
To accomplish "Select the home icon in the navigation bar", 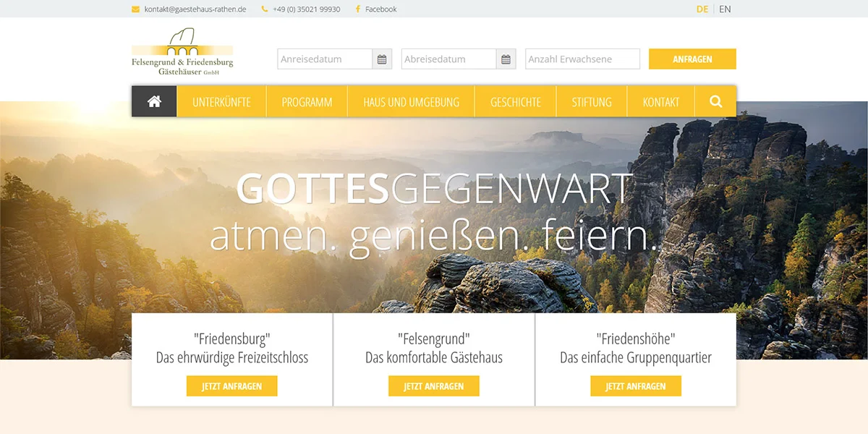I will coord(153,101).
